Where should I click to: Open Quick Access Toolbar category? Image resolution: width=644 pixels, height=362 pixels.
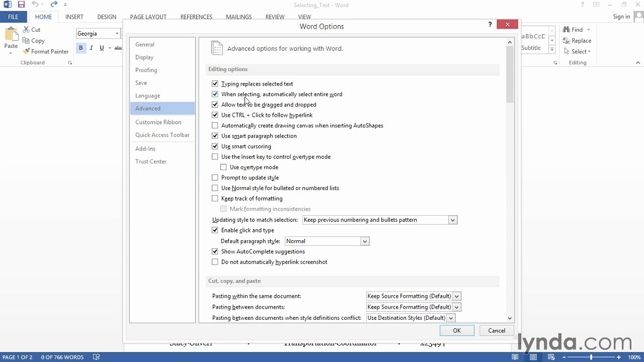(x=162, y=135)
